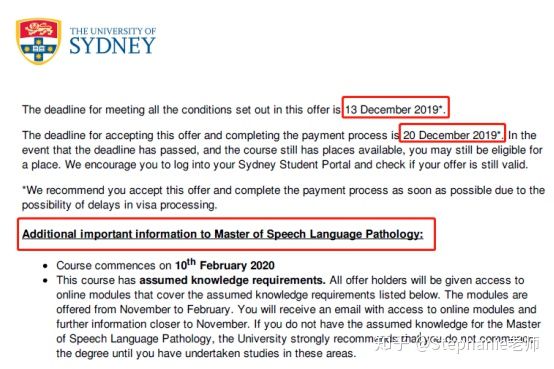Click the 'Sydney Student Portal' phrase
This screenshot has height=369, width=554.
pos(294,165)
